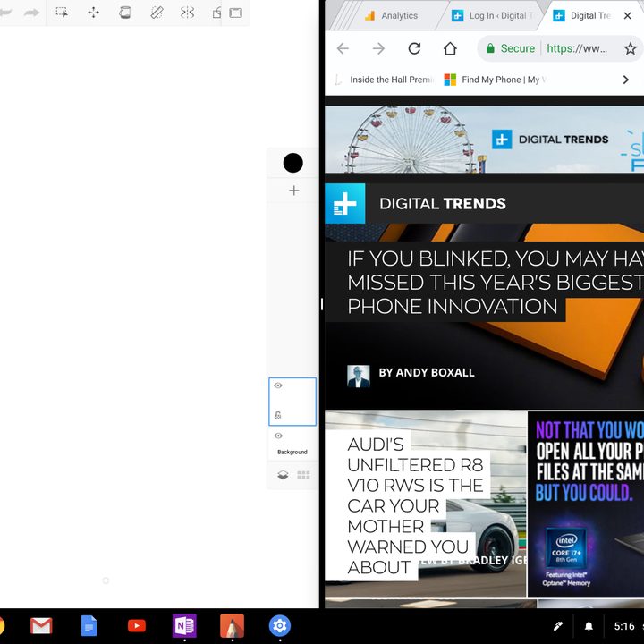
Task: Click Andy Boxall's author photo
Action: pyautogui.click(x=358, y=377)
